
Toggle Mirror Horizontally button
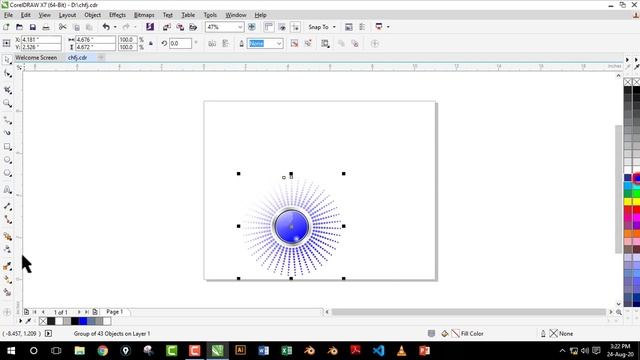tap(212, 43)
